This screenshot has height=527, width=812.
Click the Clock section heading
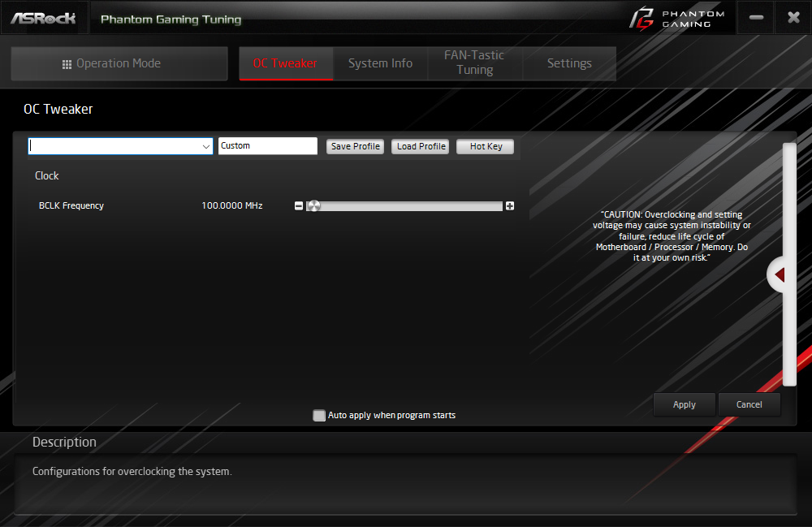tap(46, 175)
